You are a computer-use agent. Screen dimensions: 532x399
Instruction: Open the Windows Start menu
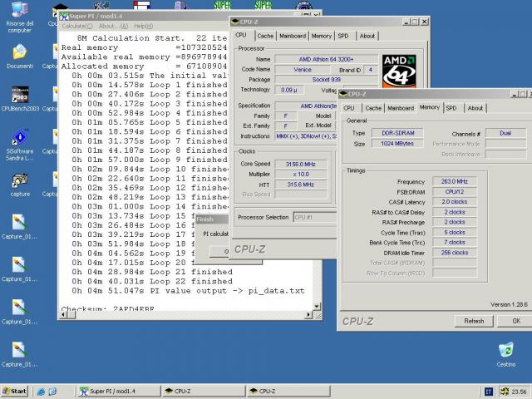14,392
